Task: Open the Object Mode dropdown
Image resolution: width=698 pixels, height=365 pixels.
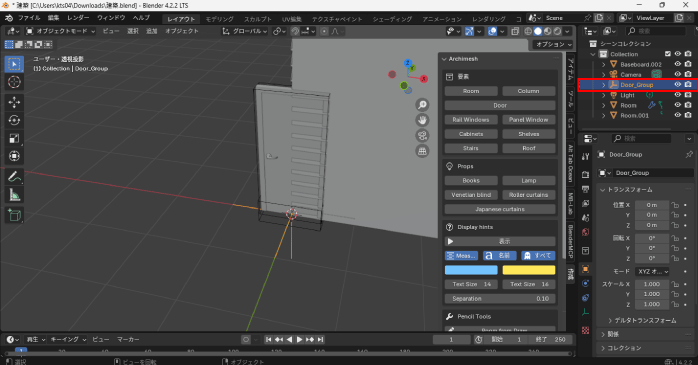Action: [x=61, y=31]
